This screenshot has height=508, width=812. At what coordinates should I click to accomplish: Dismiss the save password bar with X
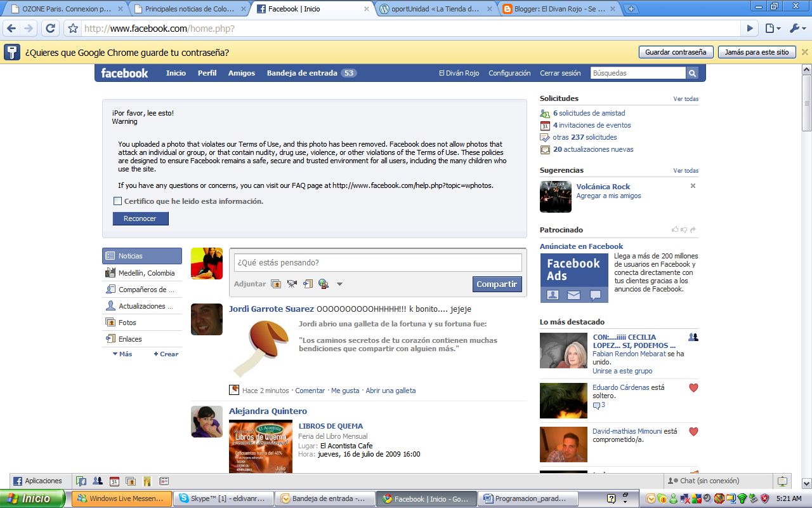[804, 52]
